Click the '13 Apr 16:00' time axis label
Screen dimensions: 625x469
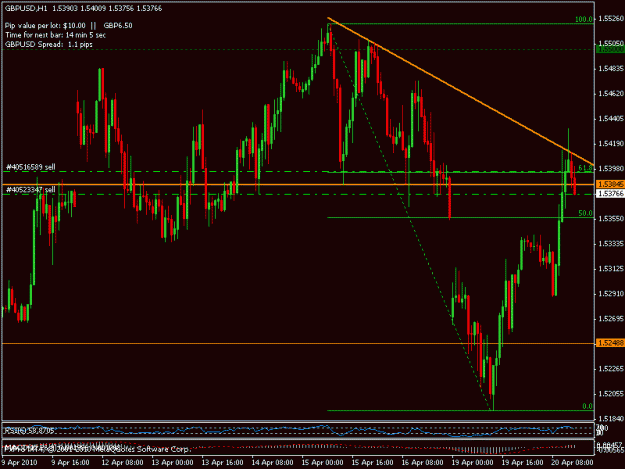[x=222, y=462]
